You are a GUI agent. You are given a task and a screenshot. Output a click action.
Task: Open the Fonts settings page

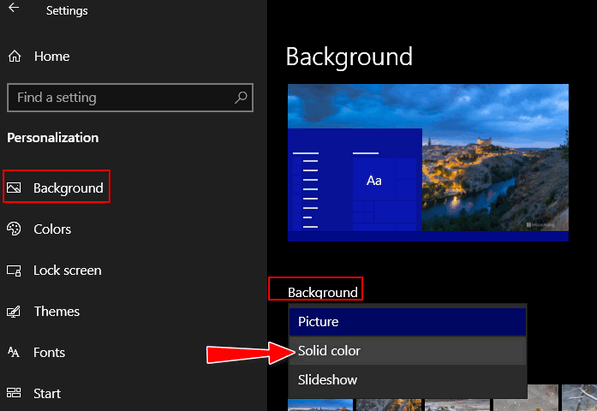click(x=49, y=352)
